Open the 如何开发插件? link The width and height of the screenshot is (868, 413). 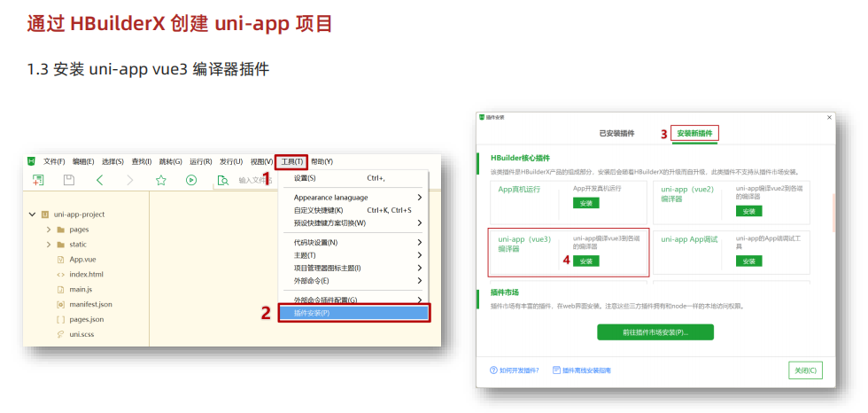pyautogui.click(x=519, y=370)
